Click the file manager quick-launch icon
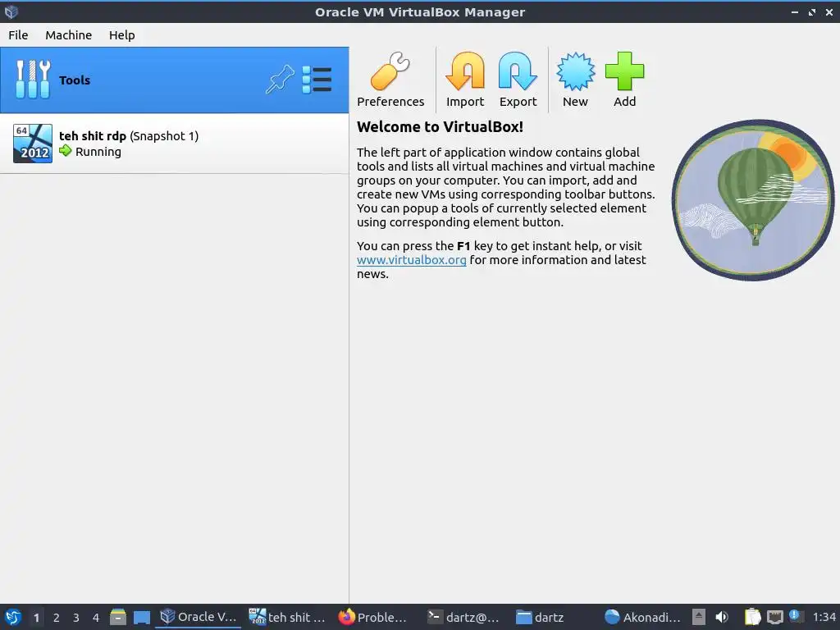This screenshot has height=630, width=840. click(118, 617)
